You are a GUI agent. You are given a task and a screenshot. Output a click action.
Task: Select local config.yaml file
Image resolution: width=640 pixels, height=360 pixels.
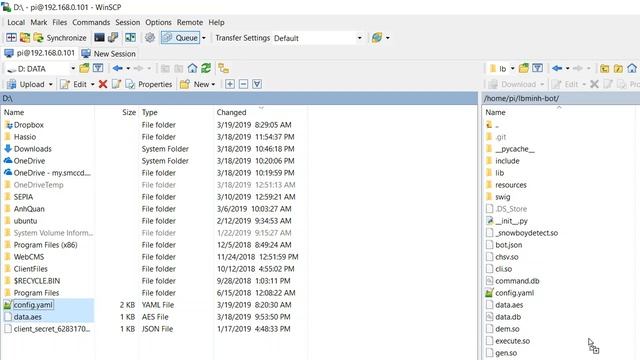tap(33, 305)
